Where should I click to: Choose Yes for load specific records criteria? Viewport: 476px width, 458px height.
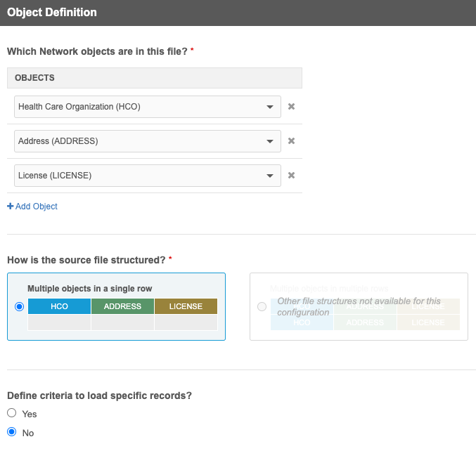12,414
